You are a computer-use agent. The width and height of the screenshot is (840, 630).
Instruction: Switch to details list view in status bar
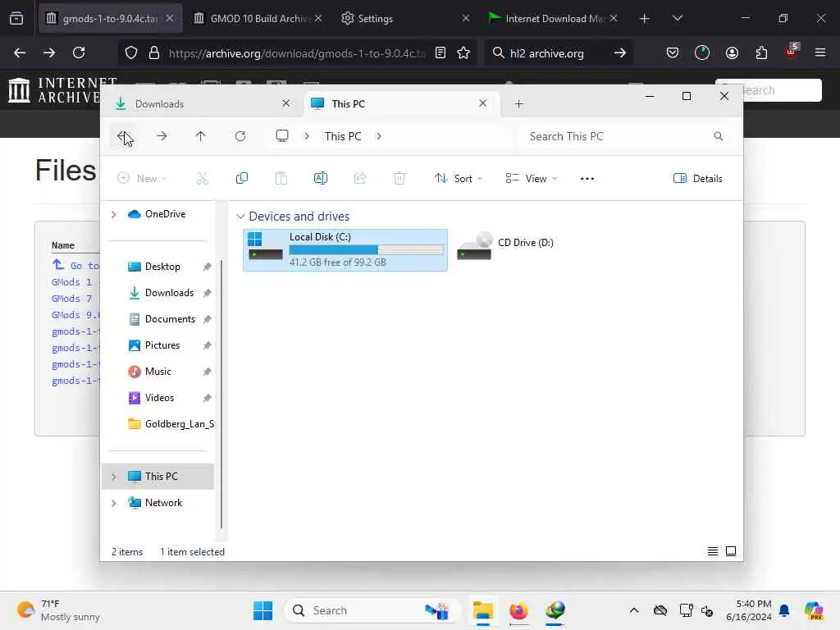(713, 551)
